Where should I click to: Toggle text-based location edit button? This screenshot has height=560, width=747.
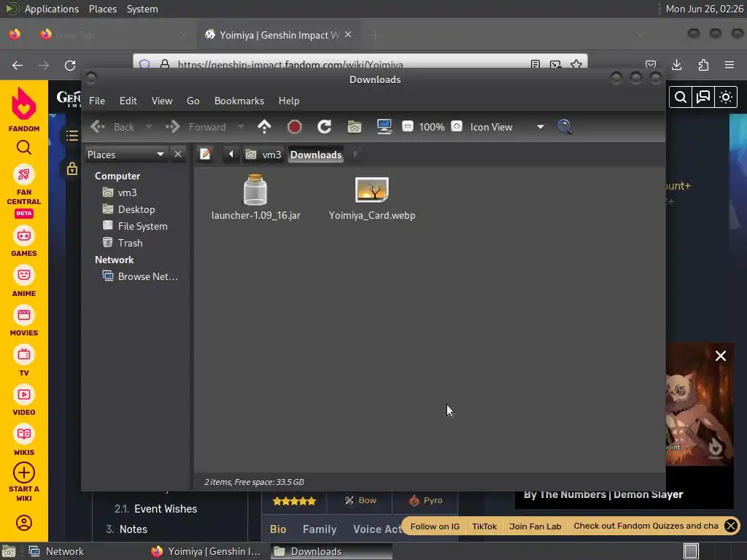(205, 155)
